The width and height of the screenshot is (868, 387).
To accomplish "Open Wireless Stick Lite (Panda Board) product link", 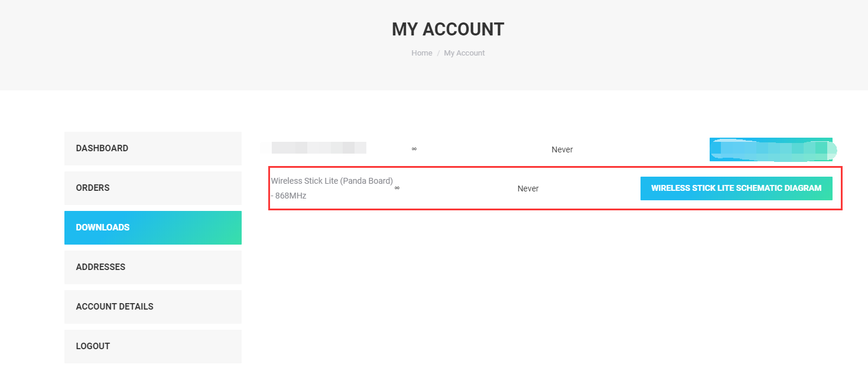I will 331,188.
